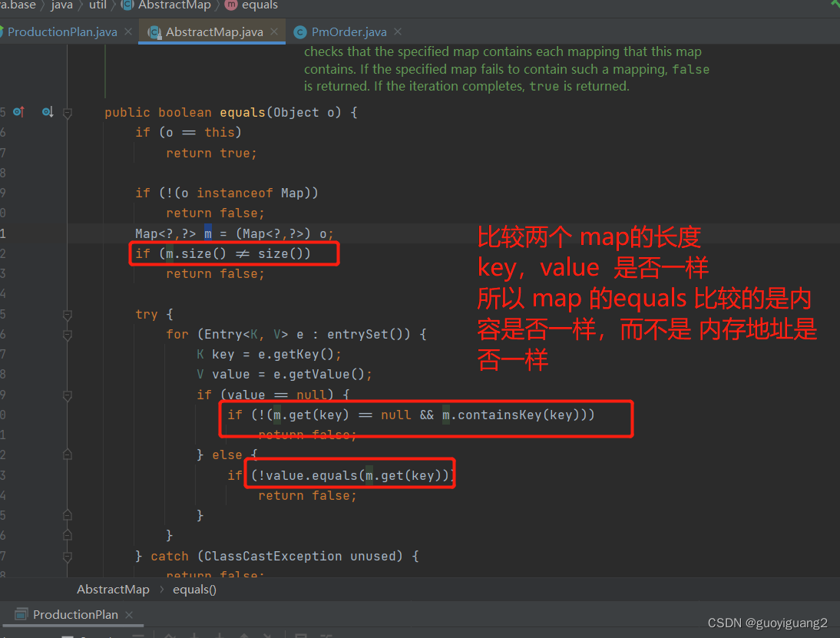
Task: Collapse the equals method via gutter fold arrow
Action: tap(67, 112)
